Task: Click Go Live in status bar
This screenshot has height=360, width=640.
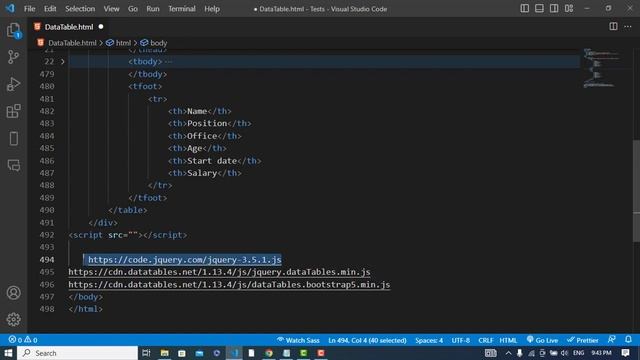Action: point(542,340)
